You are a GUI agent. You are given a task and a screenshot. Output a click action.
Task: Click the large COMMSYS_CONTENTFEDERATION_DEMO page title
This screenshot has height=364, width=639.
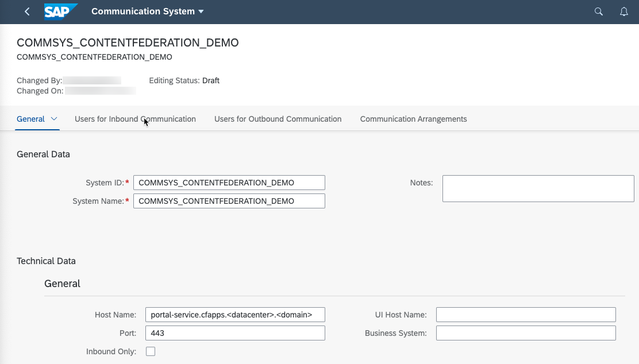coord(128,42)
